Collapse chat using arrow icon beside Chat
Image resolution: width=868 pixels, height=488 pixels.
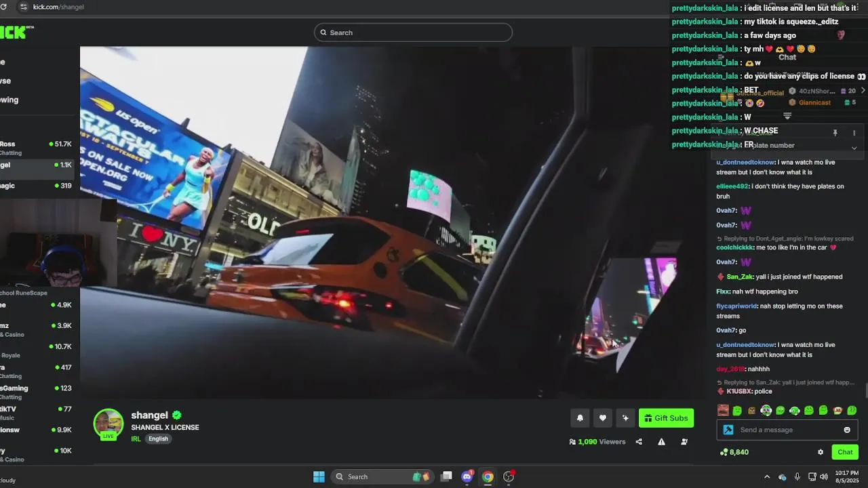pos(720,58)
